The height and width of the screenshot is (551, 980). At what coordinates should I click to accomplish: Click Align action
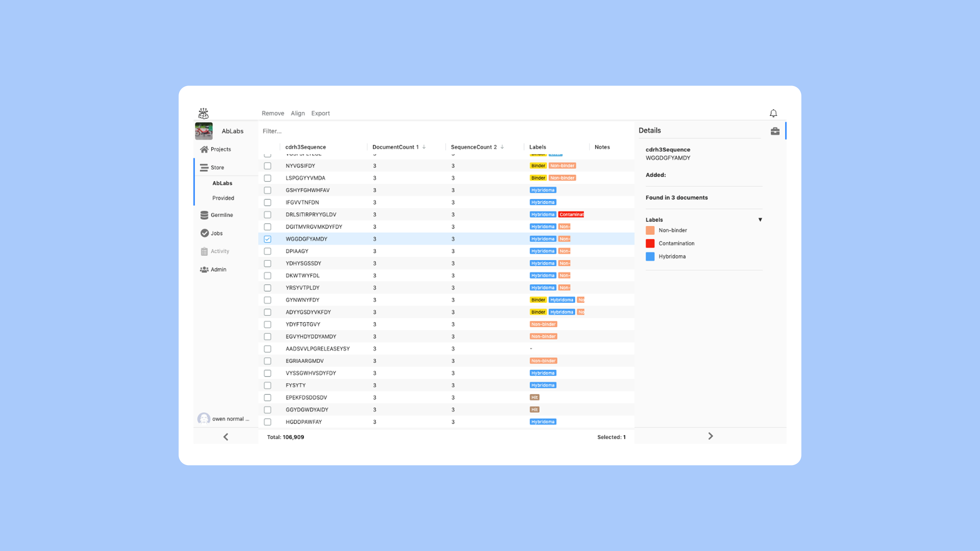point(298,113)
